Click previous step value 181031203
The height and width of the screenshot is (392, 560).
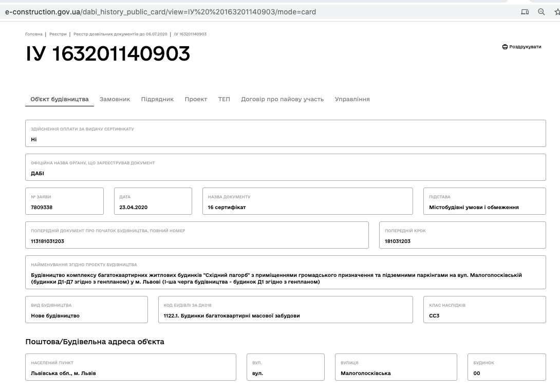point(398,241)
